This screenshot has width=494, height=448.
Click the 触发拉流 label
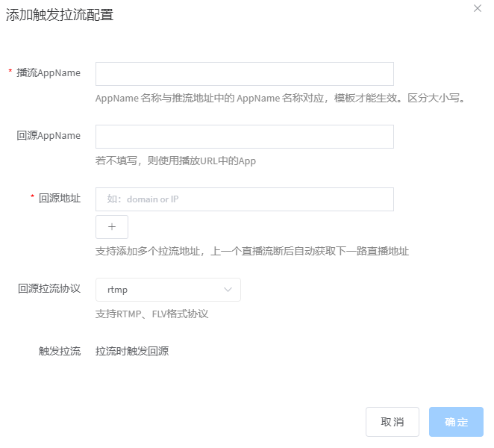(60, 351)
